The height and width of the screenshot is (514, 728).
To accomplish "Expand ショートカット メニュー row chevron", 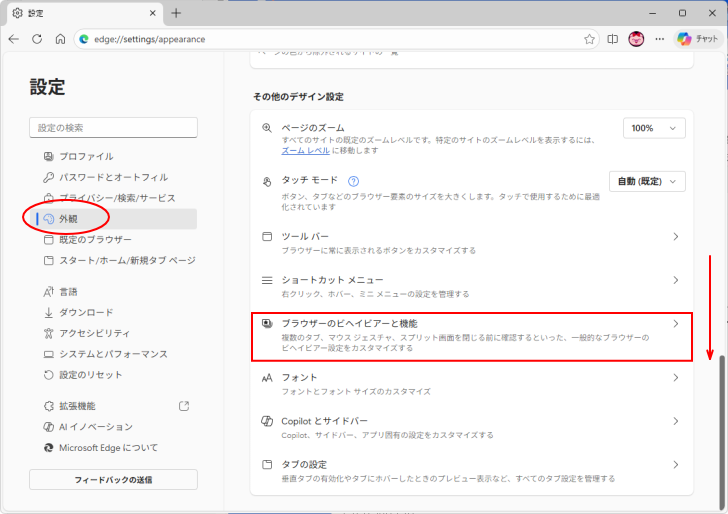I will [x=676, y=280].
